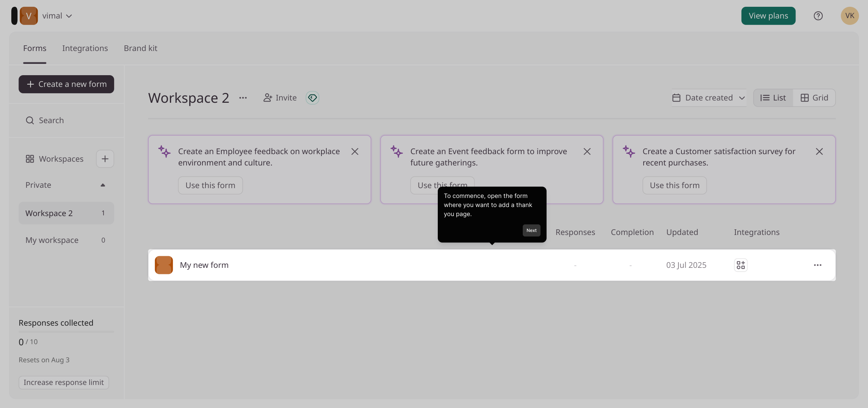Viewport: 868px width, 408px height.
Task: Click the My new form orange thumbnail
Action: click(164, 265)
